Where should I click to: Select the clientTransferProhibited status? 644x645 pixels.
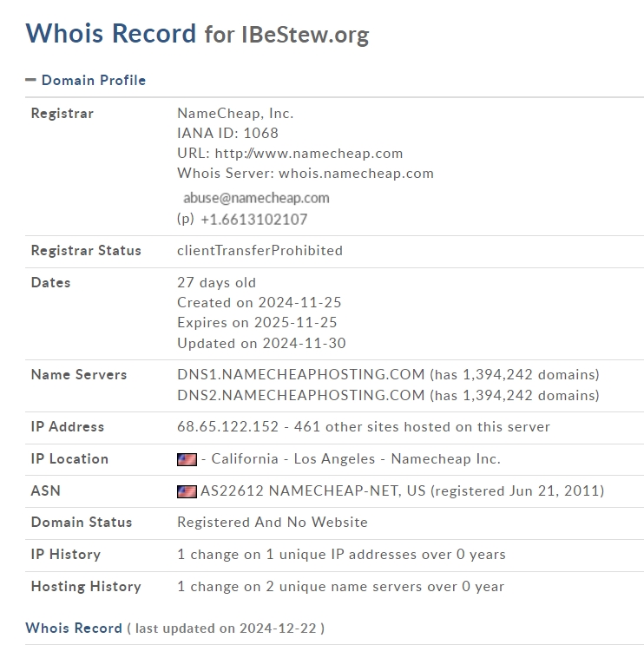click(x=260, y=251)
